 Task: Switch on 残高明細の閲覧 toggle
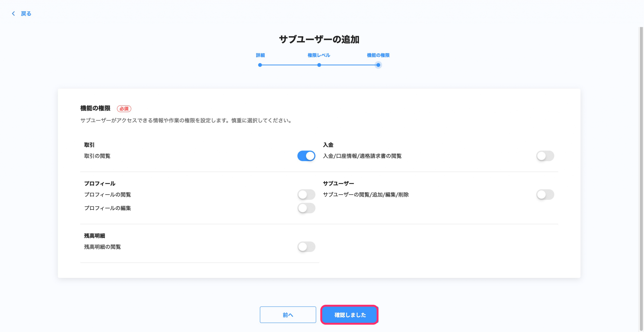pos(306,247)
